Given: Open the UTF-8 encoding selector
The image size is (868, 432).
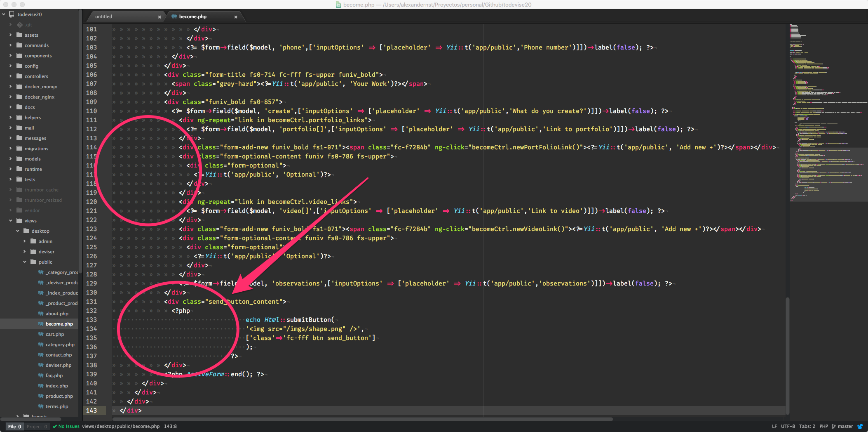Looking at the screenshot, I should [x=788, y=427].
